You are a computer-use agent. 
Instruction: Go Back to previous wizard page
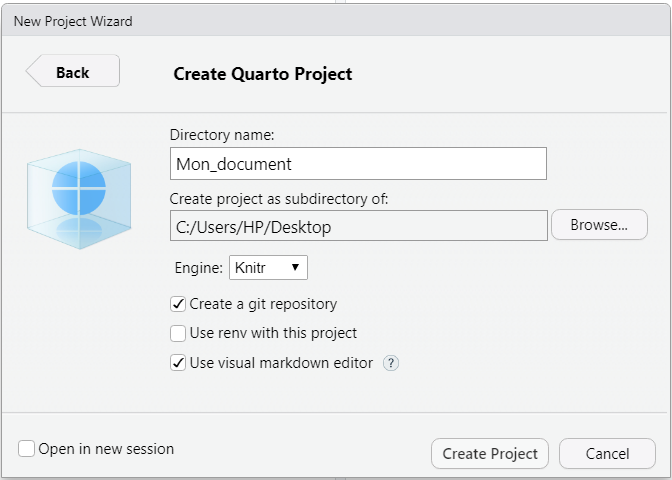(x=73, y=71)
